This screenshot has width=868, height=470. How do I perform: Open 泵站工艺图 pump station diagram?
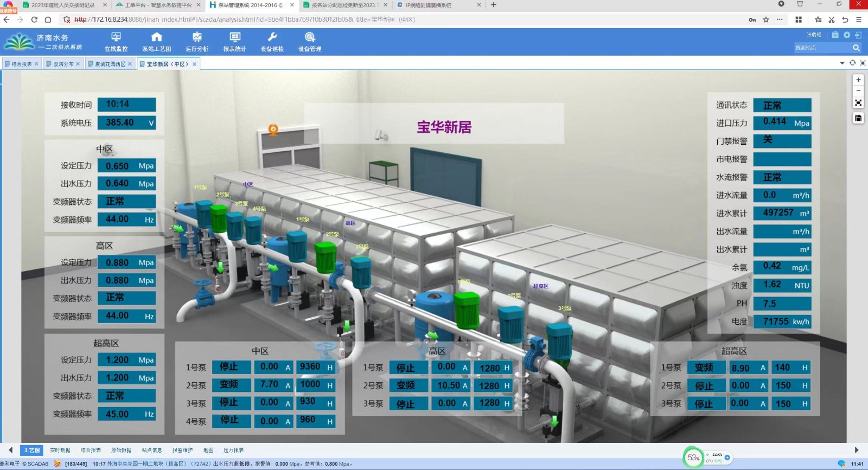(157, 42)
